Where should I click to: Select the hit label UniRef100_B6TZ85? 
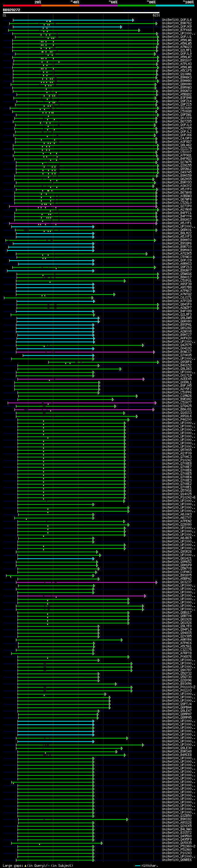177,122
